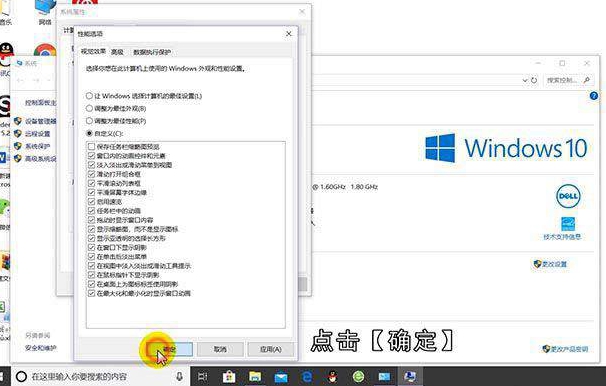This screenshot has width=606, height=386.
Task: Open 技术支持信息 link under Dell logo
Action: tap(562, 237)
